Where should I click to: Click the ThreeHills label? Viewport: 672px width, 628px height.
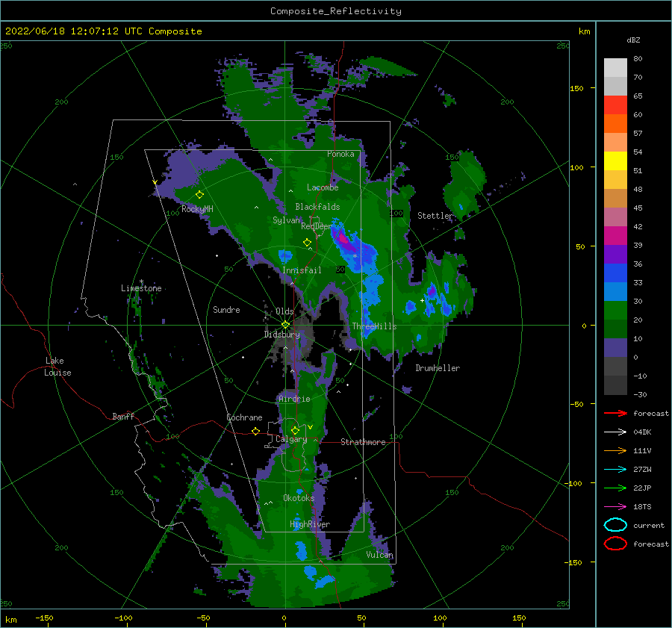tap(374, 326)
